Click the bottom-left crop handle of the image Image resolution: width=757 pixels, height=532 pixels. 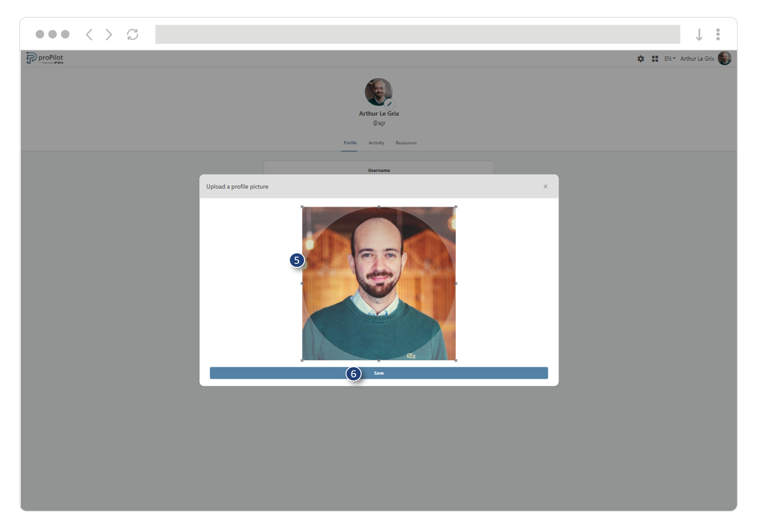click(302, 360)
